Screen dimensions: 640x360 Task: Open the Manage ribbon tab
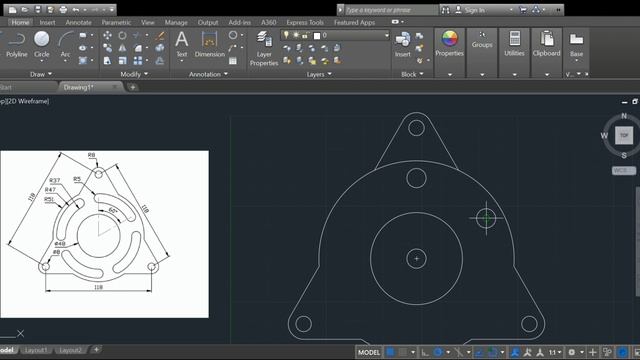pos(176,22)
